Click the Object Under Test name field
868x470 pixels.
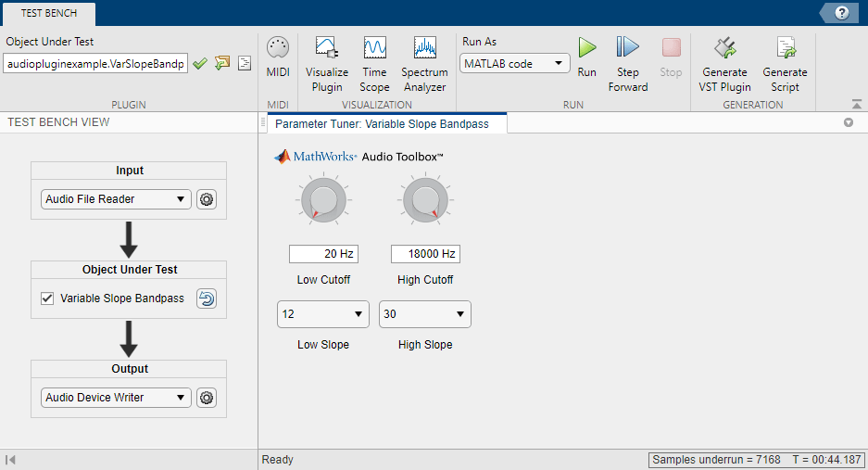click(x=95, y=64)
